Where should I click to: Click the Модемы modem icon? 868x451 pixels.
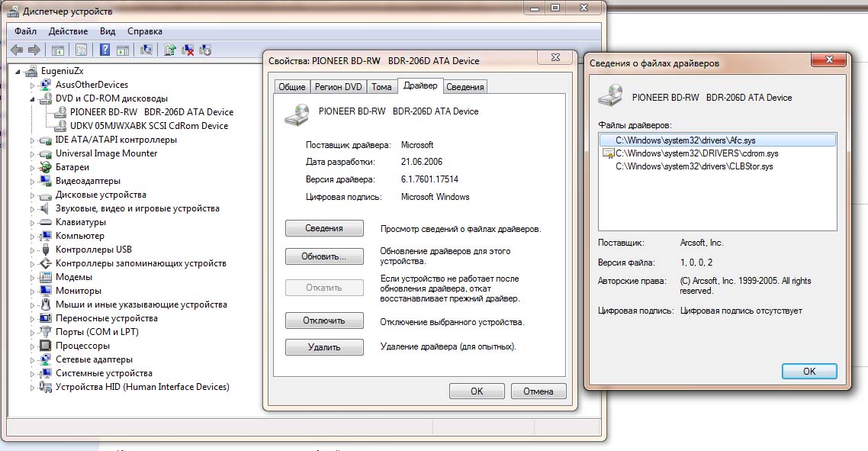click(46, 277)
